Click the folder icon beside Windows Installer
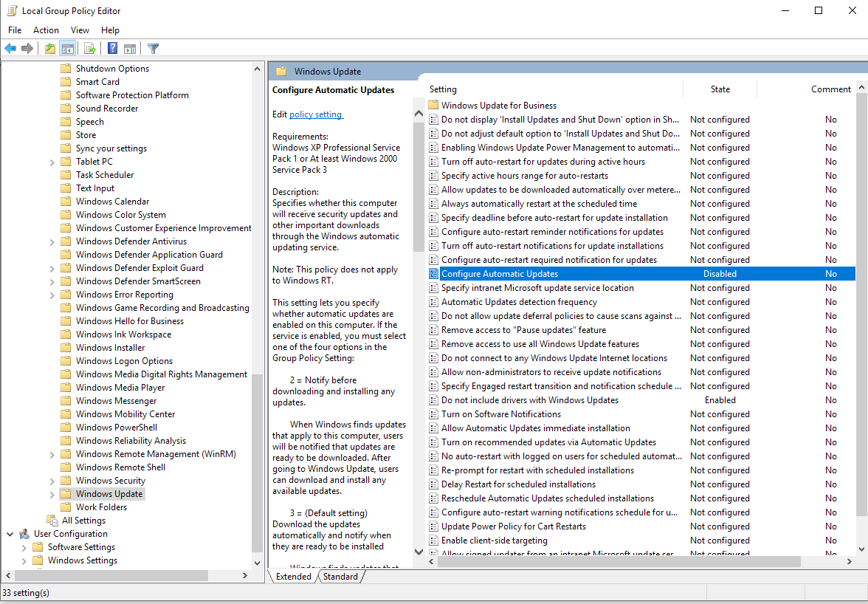The image size is (868, 604). pos(66,348)
